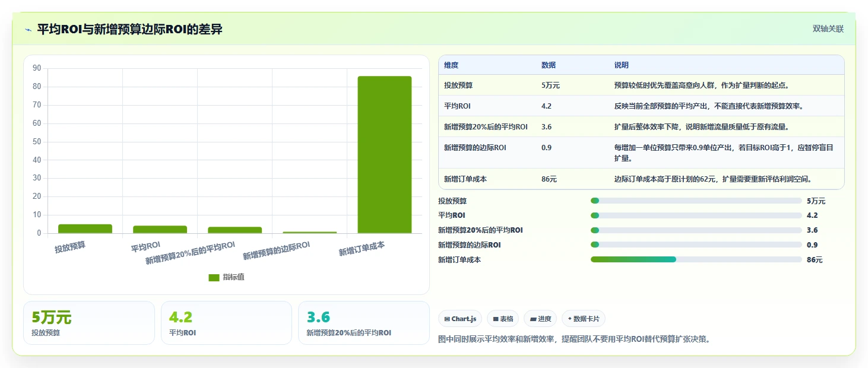Screen dimensions: 868x368
Task: Click the description starting 扩量后整体效率下降
Action: tap(702, 127)
